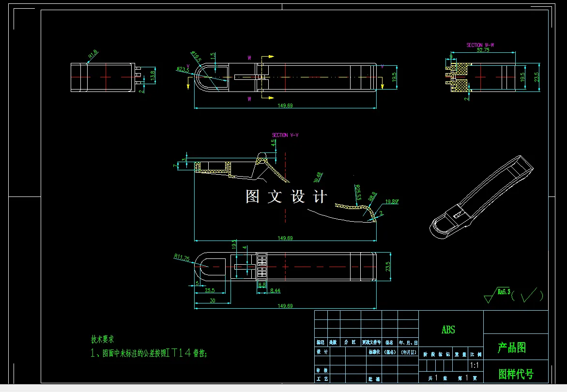Pick the 1.5 wall thickness dimension
567x392 pixels.
pyautogui.click(x=213, y=56)
